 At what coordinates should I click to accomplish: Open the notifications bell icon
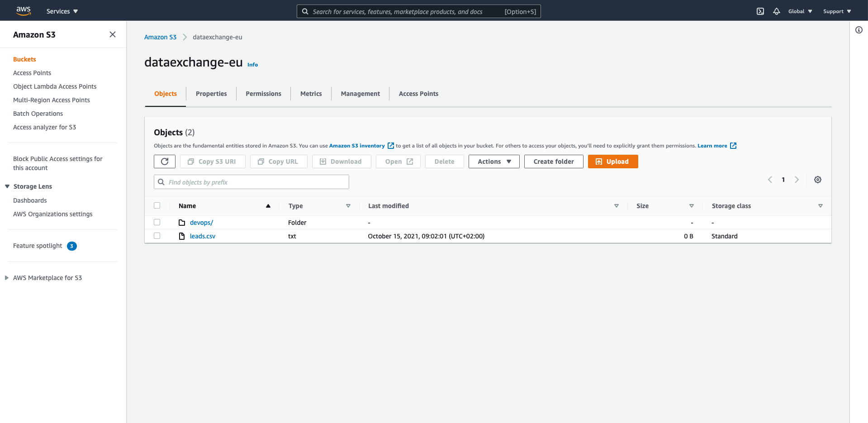777,11
